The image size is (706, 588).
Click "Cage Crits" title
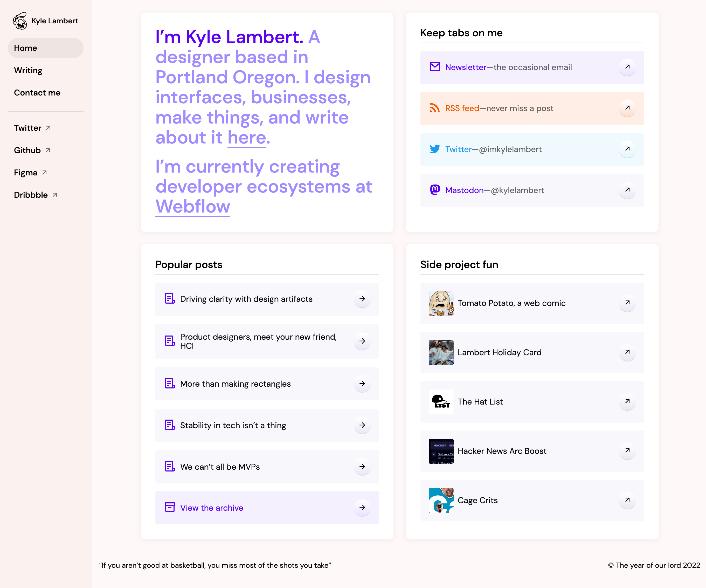(477, 501)
